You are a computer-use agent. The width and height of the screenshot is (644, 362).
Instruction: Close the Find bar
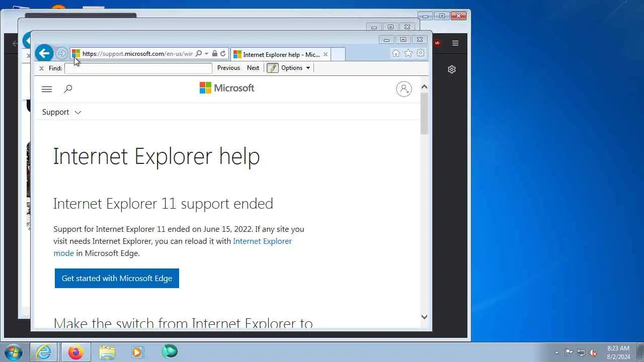point(41,68)
